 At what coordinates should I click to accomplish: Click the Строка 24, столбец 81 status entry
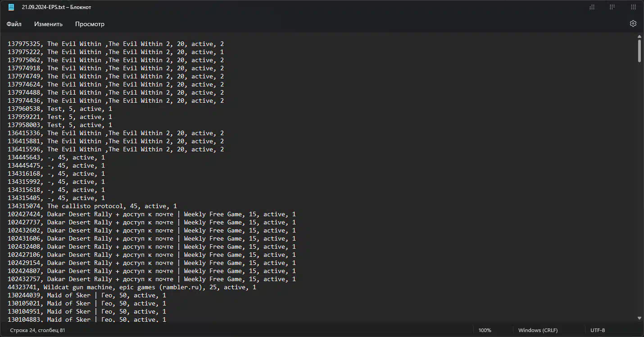click(x=37, y=330)
